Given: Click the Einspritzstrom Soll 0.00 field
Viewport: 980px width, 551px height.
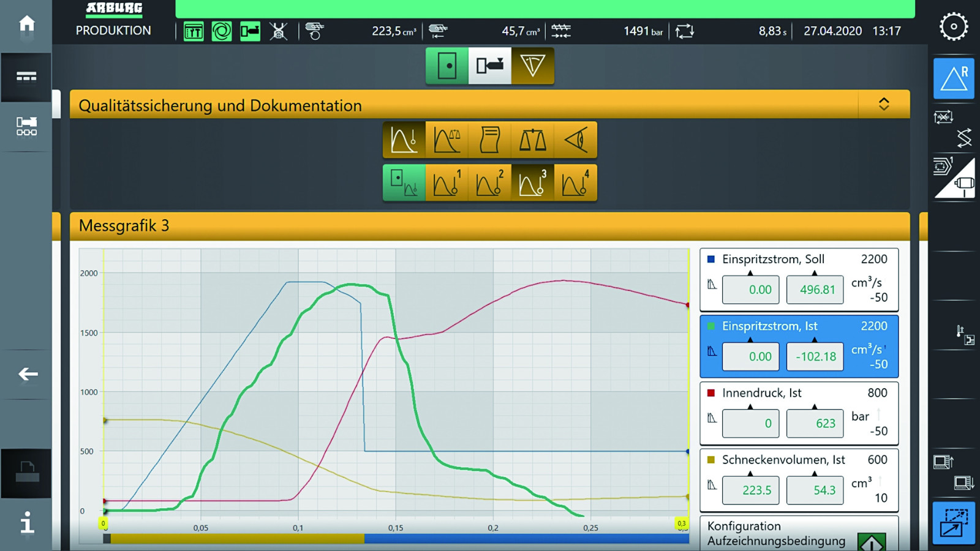Looking at the screenshot, I should click(750, 290).
